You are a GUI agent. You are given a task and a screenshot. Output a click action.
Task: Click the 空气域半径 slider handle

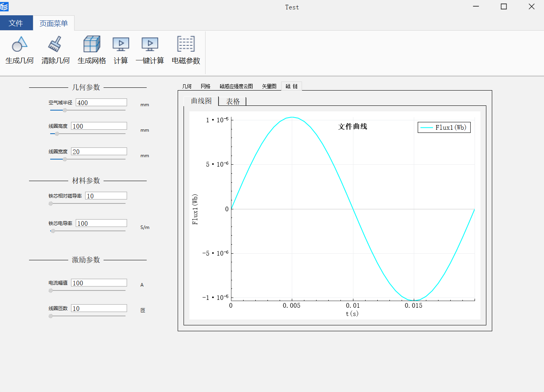[65, 110]
